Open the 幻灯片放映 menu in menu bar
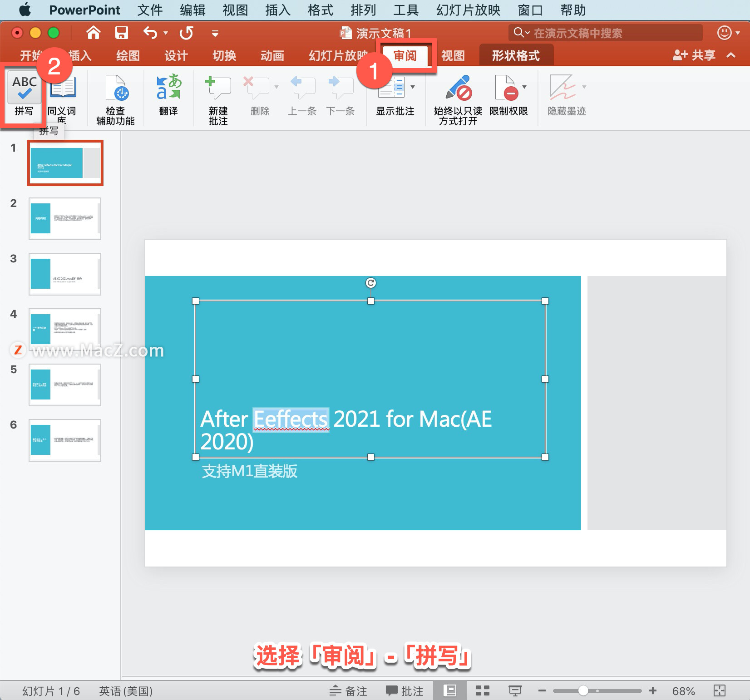 [468, 10]
